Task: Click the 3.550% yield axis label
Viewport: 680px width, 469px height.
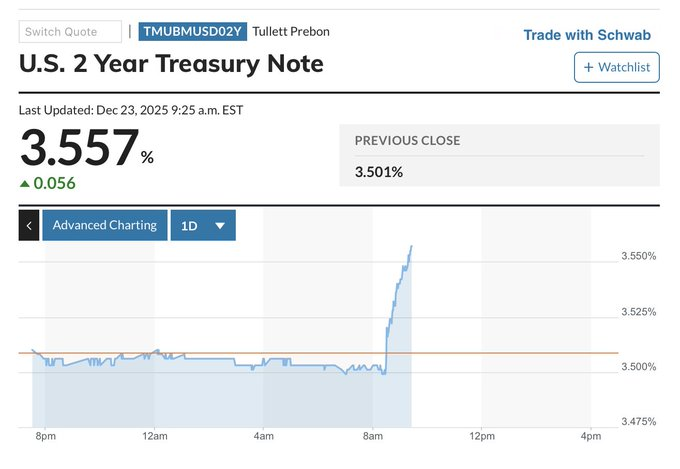Action: point(638,257)
